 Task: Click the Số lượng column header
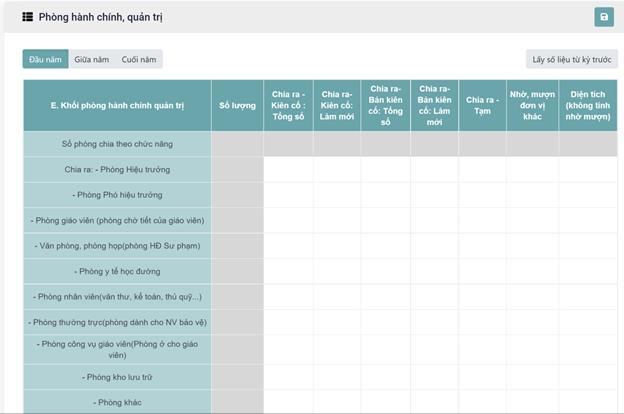click(237, 105)
